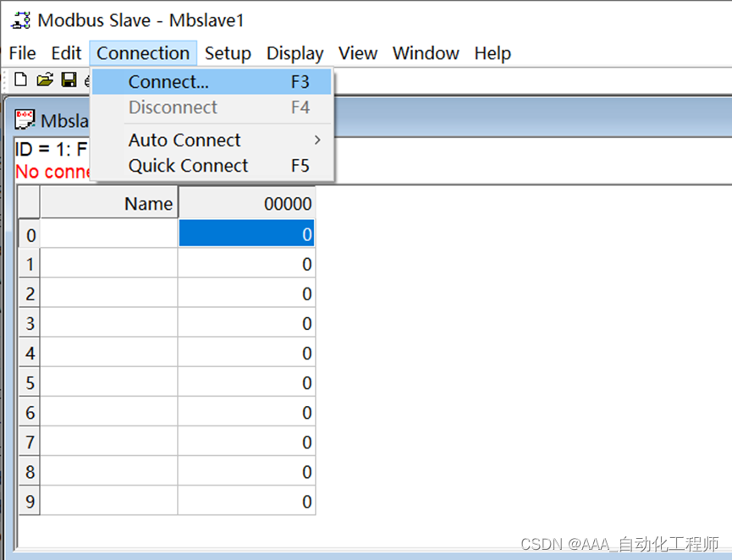Click the Modbus Slave application title icon

(x=20, y=20)
